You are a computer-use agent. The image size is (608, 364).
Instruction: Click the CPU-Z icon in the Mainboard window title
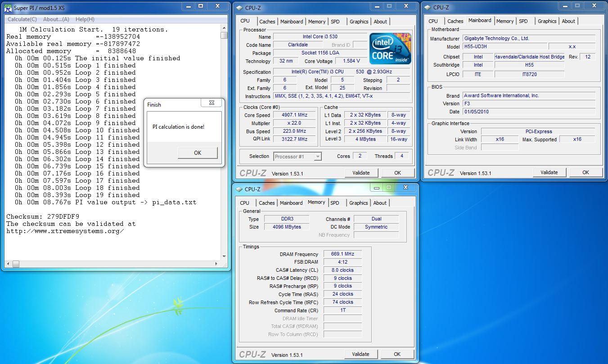[427, 7]
